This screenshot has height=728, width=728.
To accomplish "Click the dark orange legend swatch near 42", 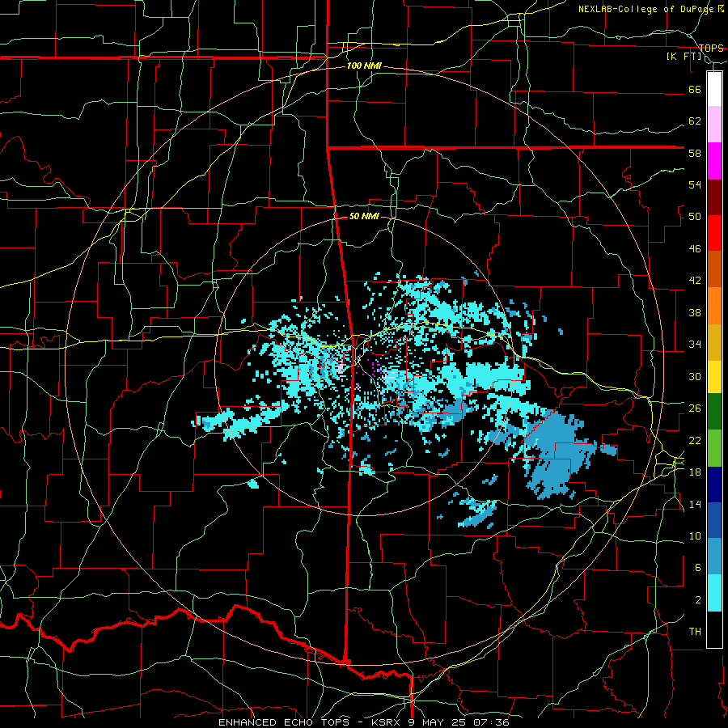I will (x=714, y=269).
